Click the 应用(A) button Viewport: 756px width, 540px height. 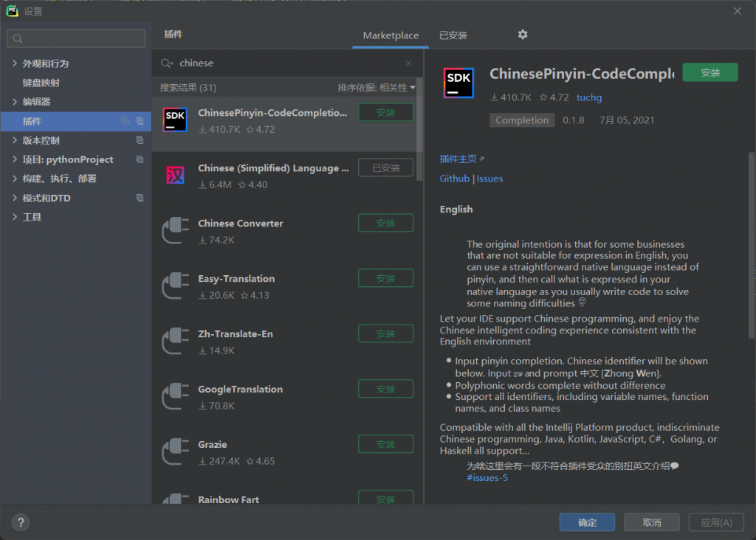click(716, 522)
